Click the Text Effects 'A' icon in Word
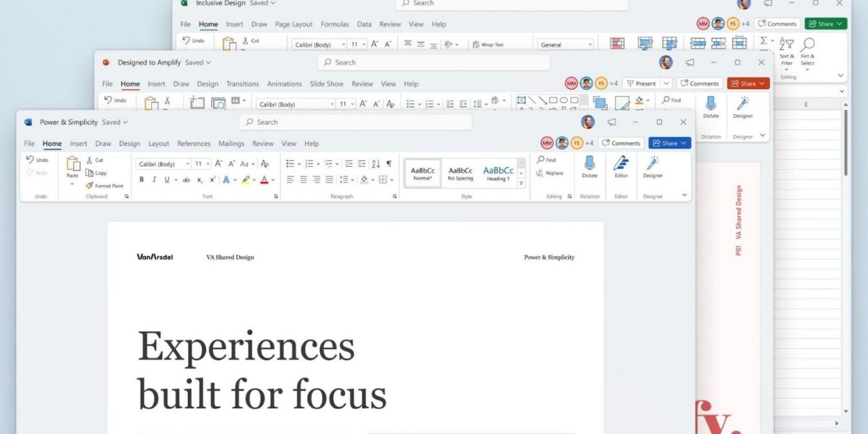Viewport: 868px width, 434px height. (x=226, y=180)
